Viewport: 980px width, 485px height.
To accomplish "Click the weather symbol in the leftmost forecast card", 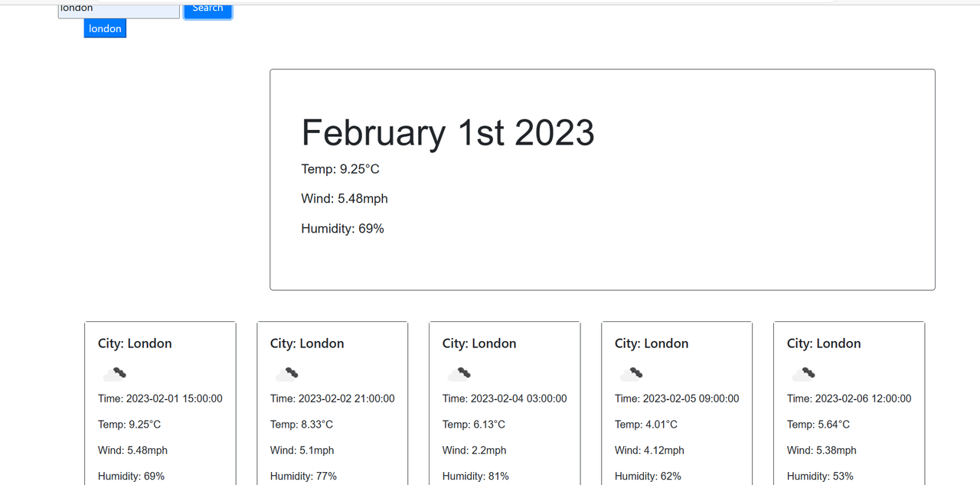I will tap(116, 373).
